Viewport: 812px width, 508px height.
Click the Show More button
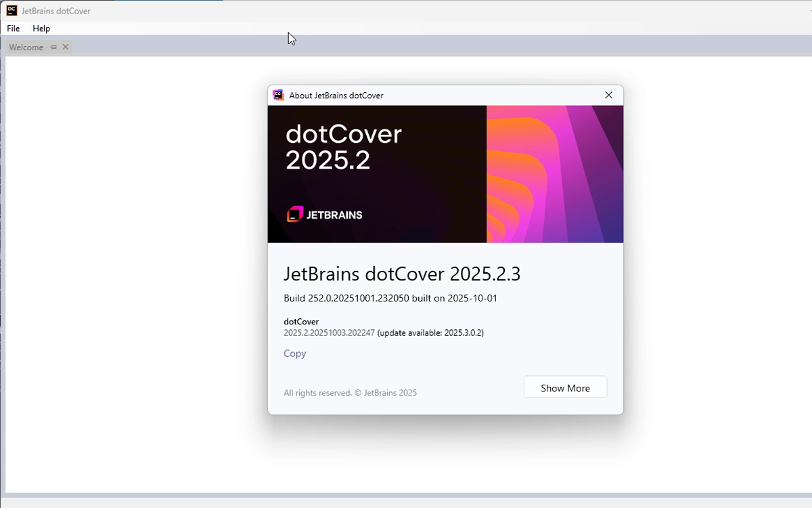pyautogui.click(x=565, y=387)
